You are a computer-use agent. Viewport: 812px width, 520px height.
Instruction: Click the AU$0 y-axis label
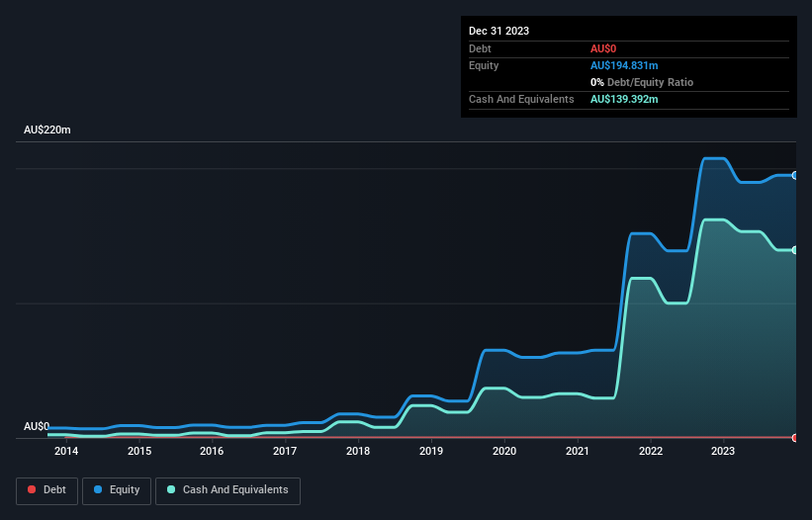click(x=37, y=426)
